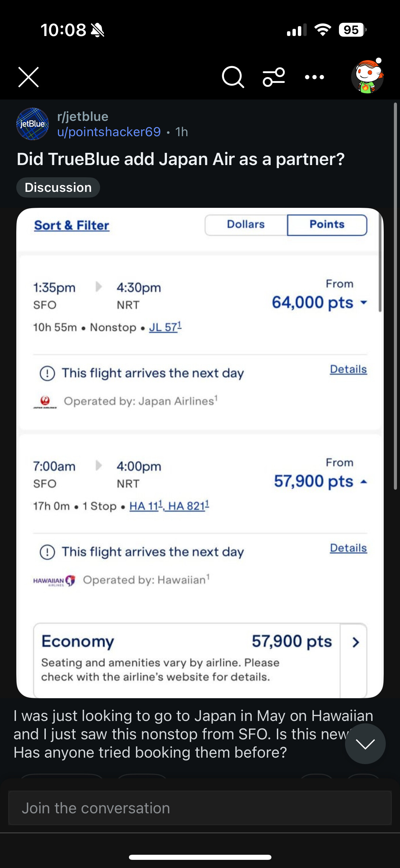Tap the scroll-down chevron button
Viewport: 400px width, 868px height.
click(x=365, y=744)
